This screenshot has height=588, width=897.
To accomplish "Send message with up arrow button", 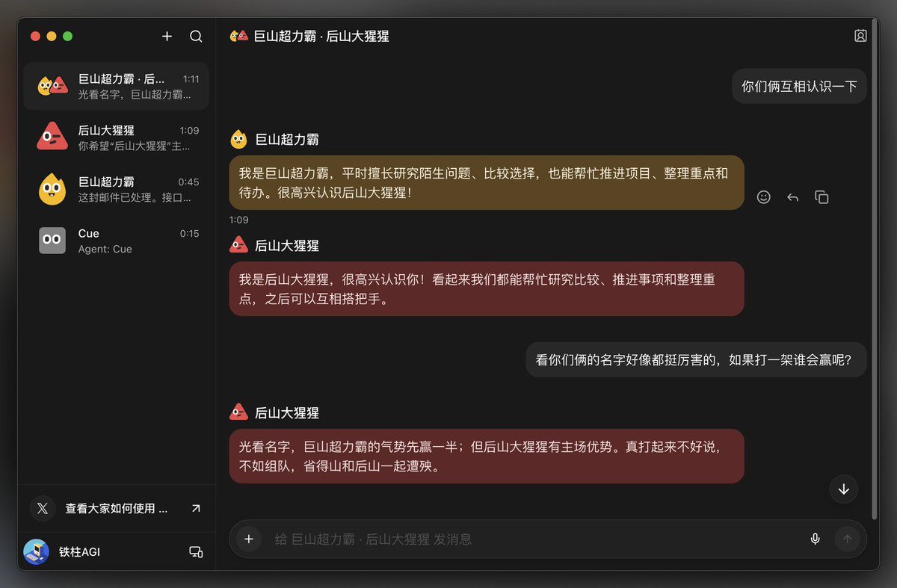I will pos(847,539).
